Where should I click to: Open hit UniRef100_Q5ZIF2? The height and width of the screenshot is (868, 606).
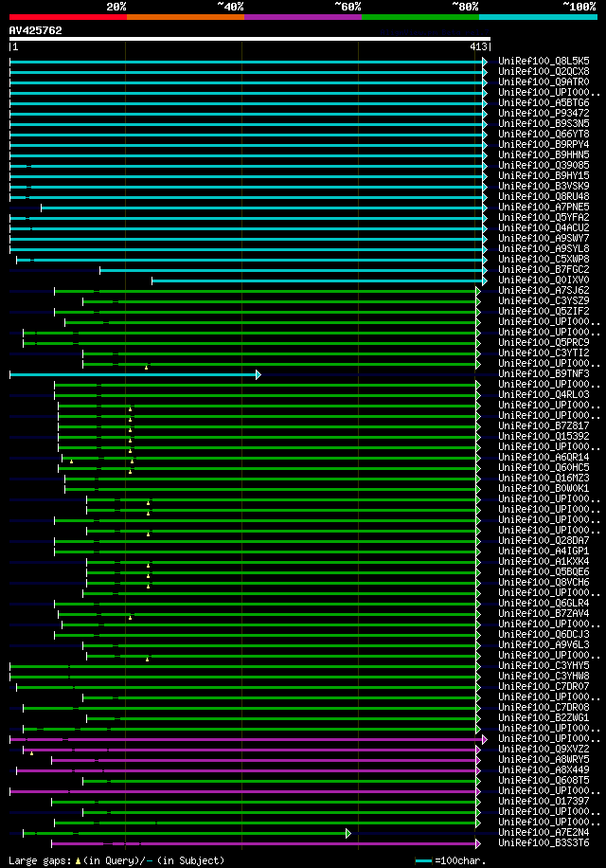click(x=544, y=311)
